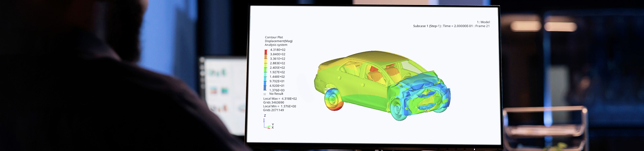Click the No Result legend label
This screenshot has height=151, width=644.
[276, 94]
